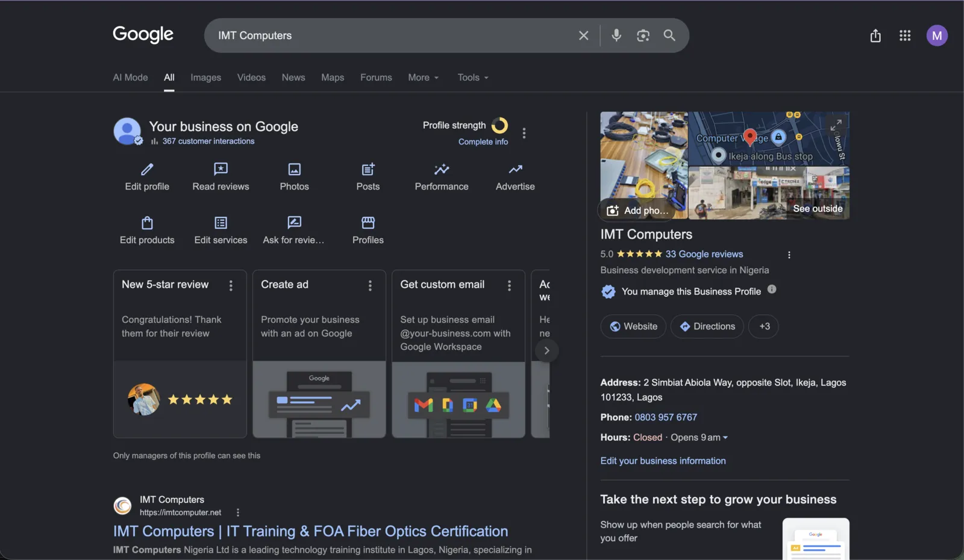Click the New 5-star review card
Screen dimensions: 964x560
point(180,354)
